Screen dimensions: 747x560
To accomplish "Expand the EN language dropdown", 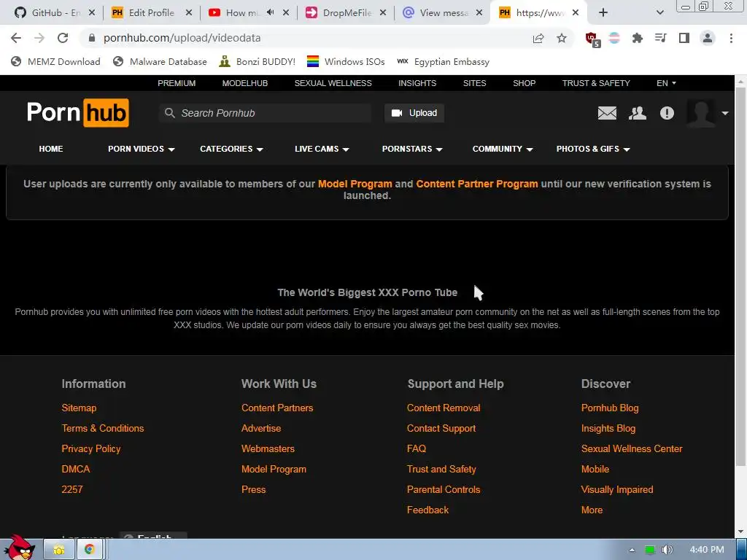I will point(666,83).
